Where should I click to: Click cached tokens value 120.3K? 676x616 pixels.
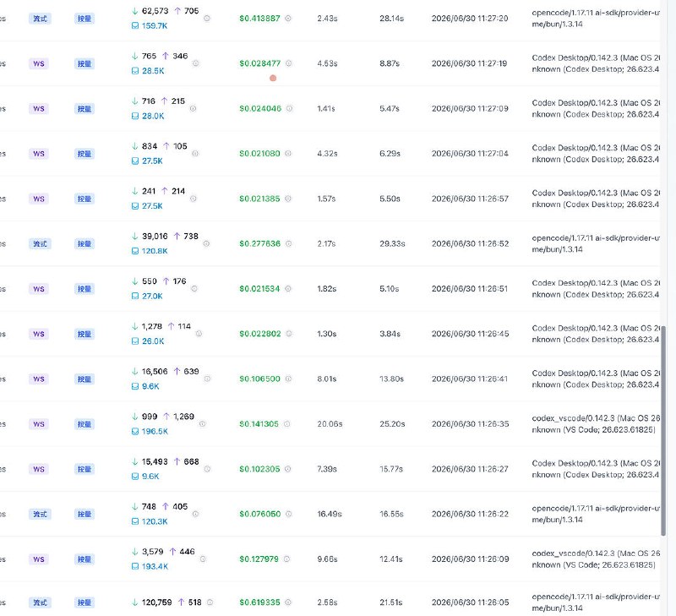coord(155,521)
